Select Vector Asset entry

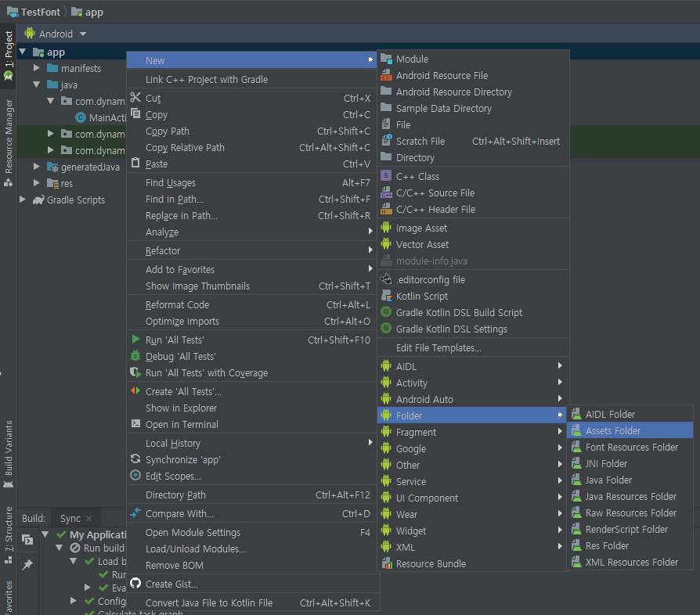click(473, 244)
